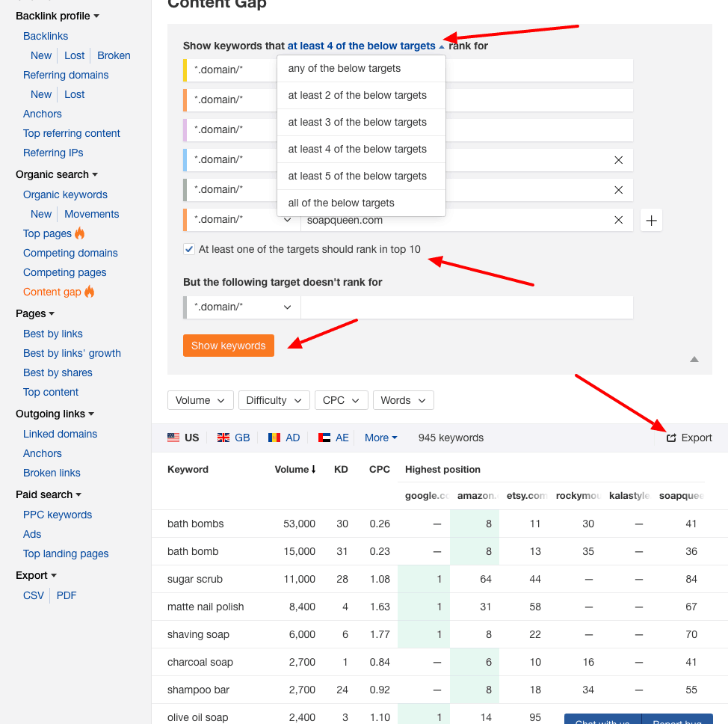
Task: Open Competing domains in the sidebar
Action: click(70, 253)
